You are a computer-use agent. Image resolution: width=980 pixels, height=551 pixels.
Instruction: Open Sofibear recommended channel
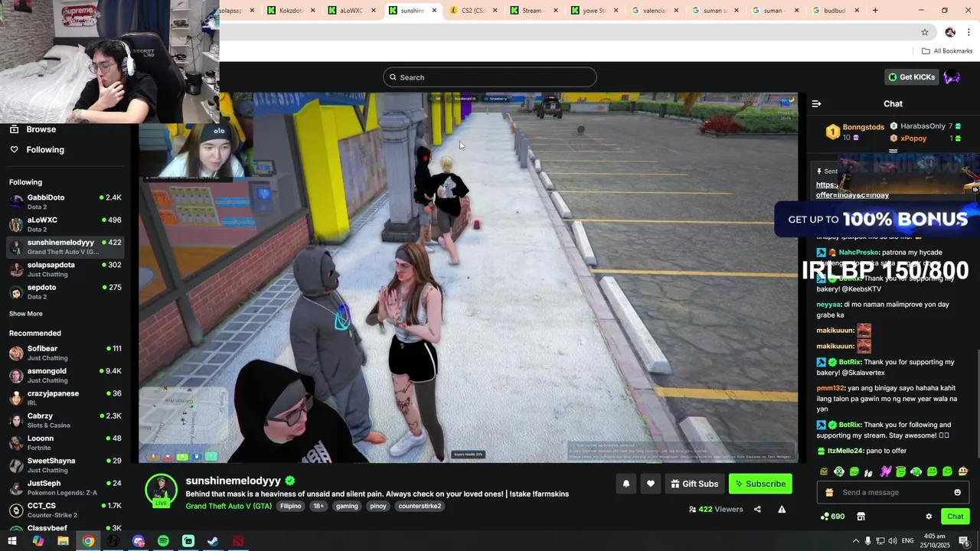pyautogui.click(x=65, y=353)
